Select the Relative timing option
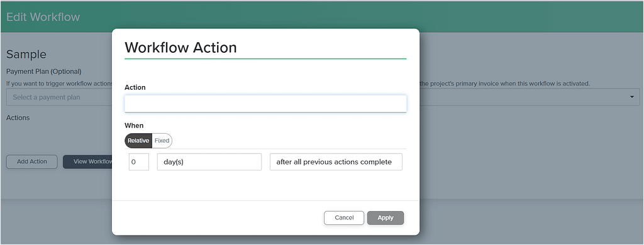The image size is (644, 245). tap(138, 140)
